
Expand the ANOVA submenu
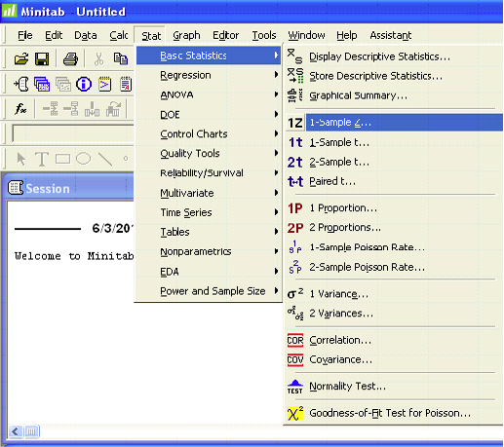209,94
